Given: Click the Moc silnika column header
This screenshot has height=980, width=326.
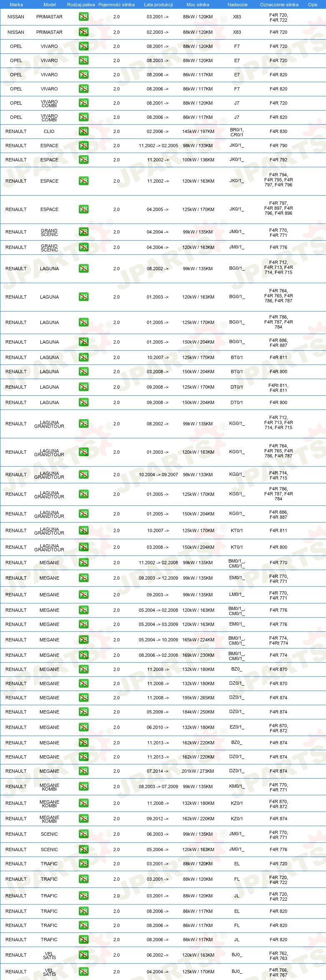Looking at the screenshot, I should tap(198, 5).
